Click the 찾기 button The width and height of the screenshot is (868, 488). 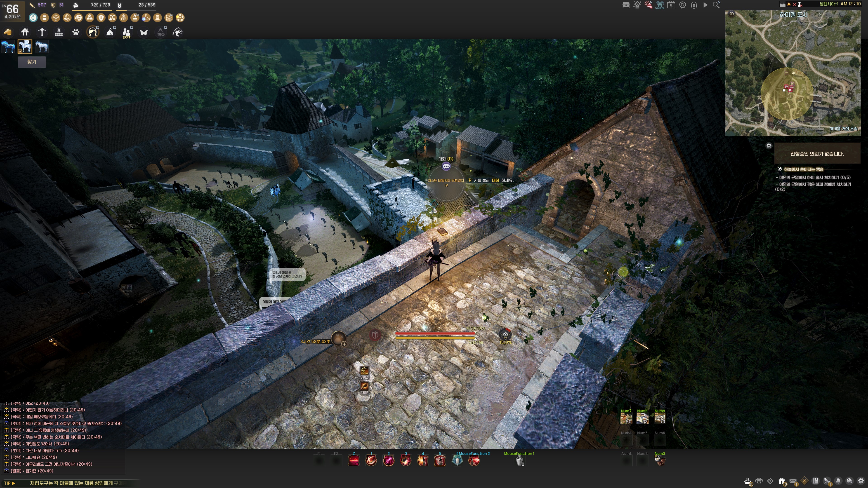(x=32, y=62)
